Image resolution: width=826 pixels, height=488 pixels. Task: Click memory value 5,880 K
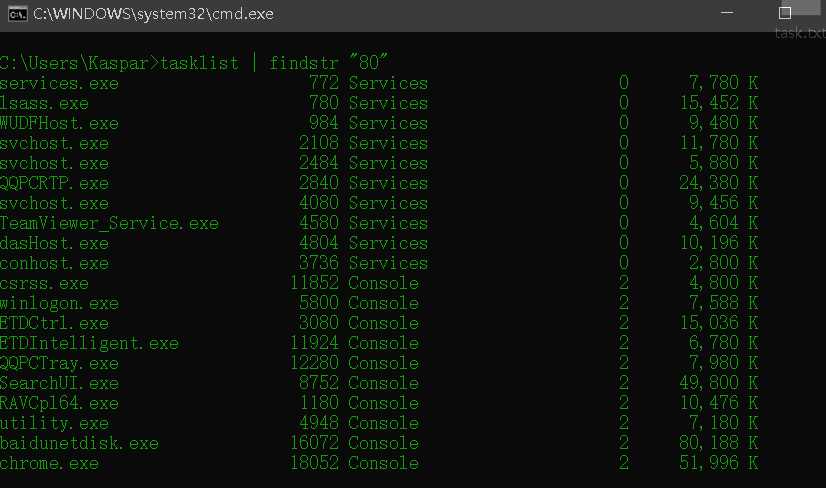724,163
